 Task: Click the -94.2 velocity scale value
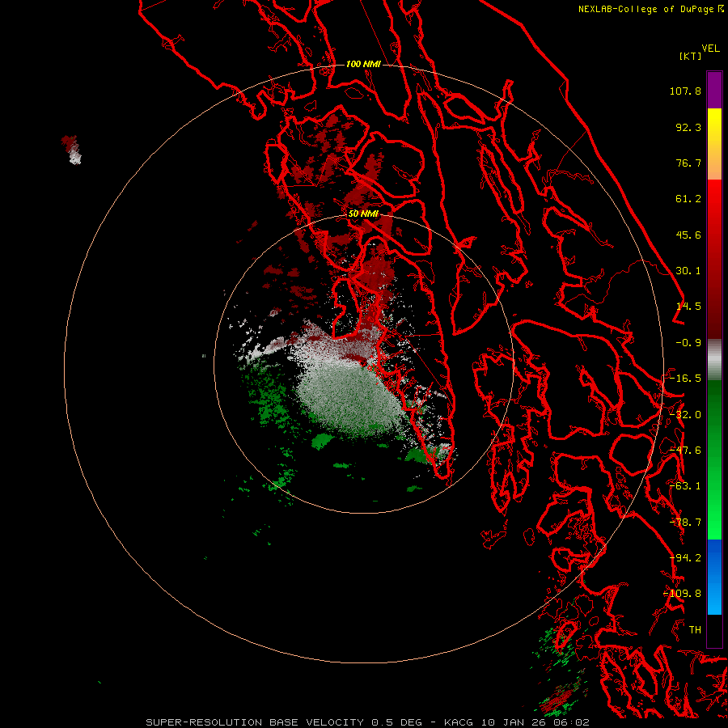(x=685, y=558)
